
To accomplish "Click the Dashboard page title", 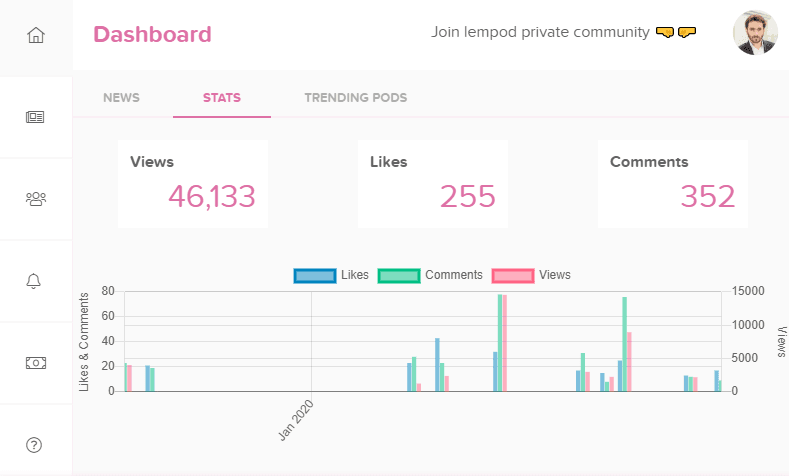I will [x=152, y=34].
